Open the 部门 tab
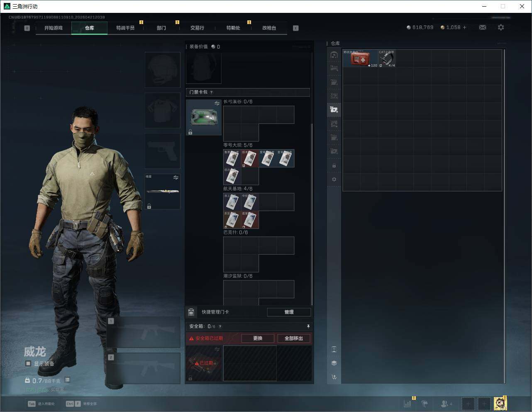This screenshot has width=532, height=412. 161,28
